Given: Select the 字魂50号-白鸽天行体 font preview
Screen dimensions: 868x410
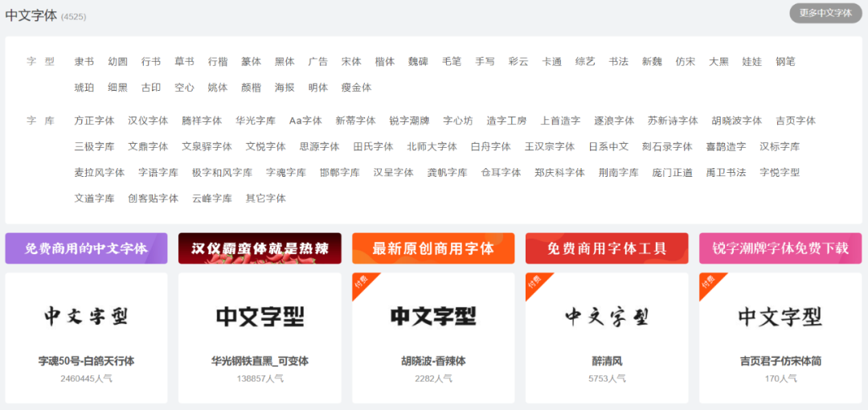Looking at the screenshot, I should 86,317.
